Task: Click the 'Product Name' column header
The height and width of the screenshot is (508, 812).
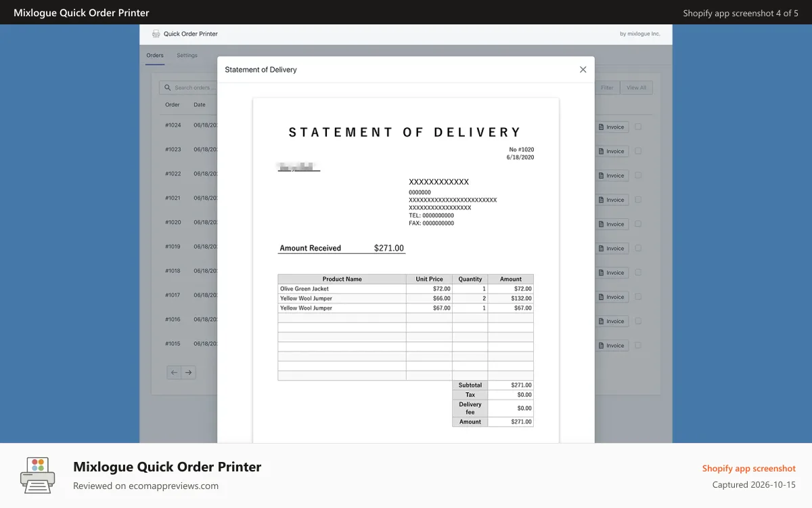Action: coord(342,279)
